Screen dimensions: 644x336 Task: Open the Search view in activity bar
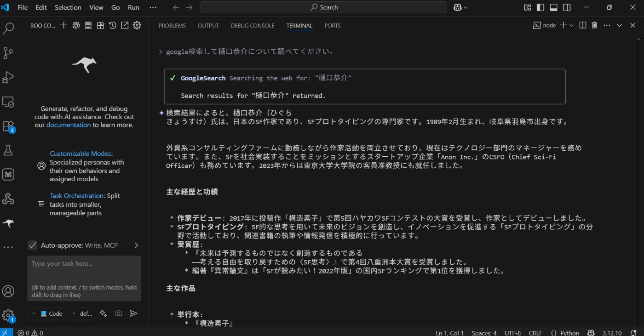[8, 29]
